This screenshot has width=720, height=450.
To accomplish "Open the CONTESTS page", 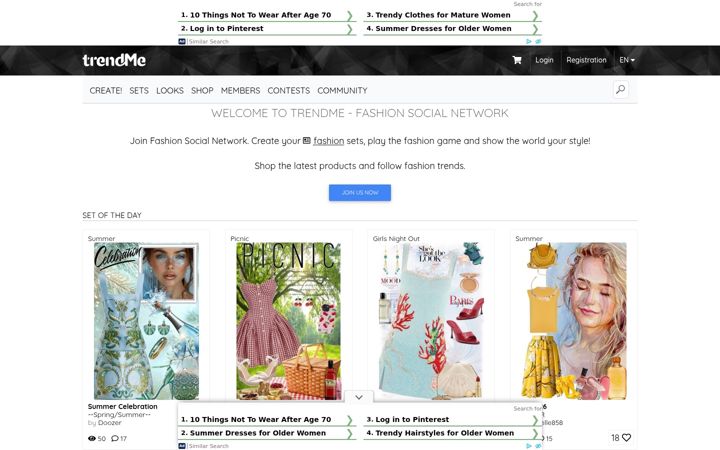I will coord(289,90).
